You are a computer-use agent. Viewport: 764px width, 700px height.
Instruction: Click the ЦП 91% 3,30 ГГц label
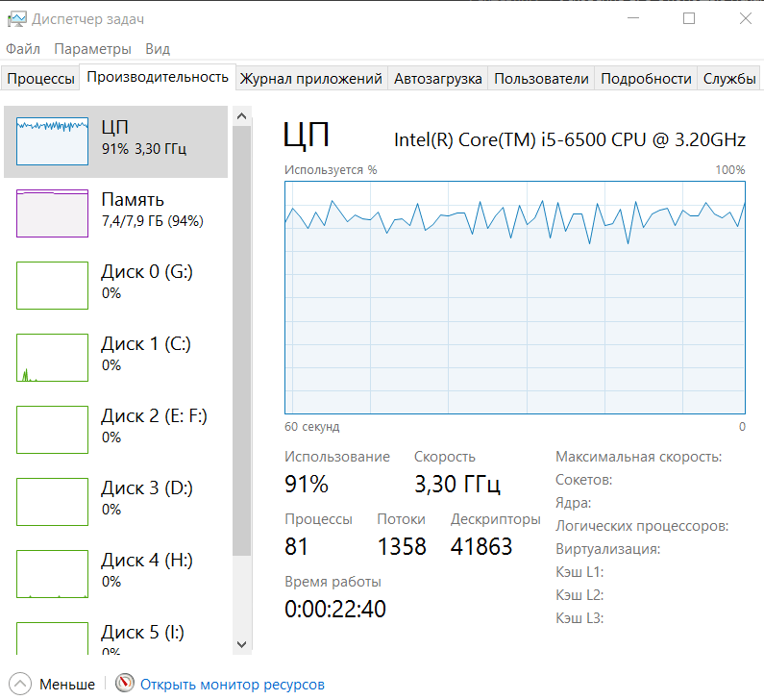(144, 137)
